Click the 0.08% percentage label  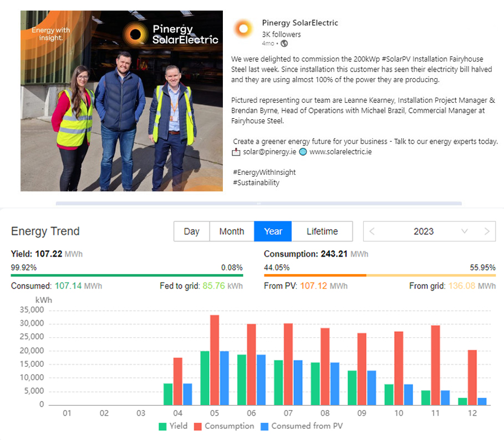tap(232, 267)
